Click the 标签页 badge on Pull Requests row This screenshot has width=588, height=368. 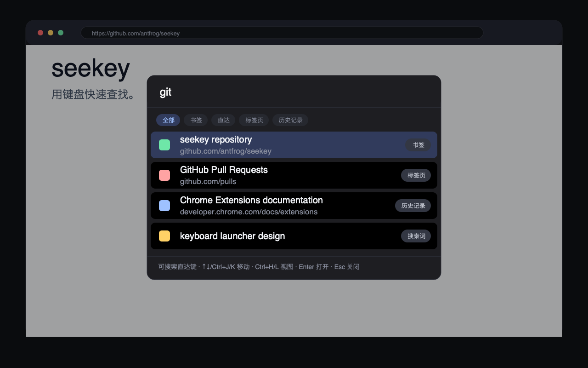[416, 175]
